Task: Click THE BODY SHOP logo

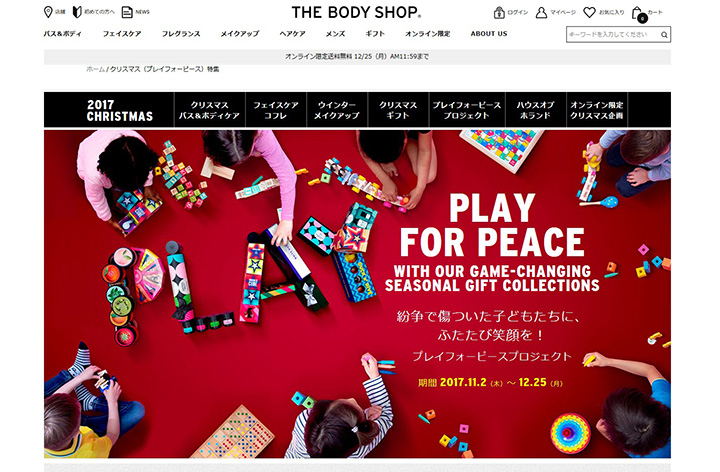Action: click(x=356, y=12)
